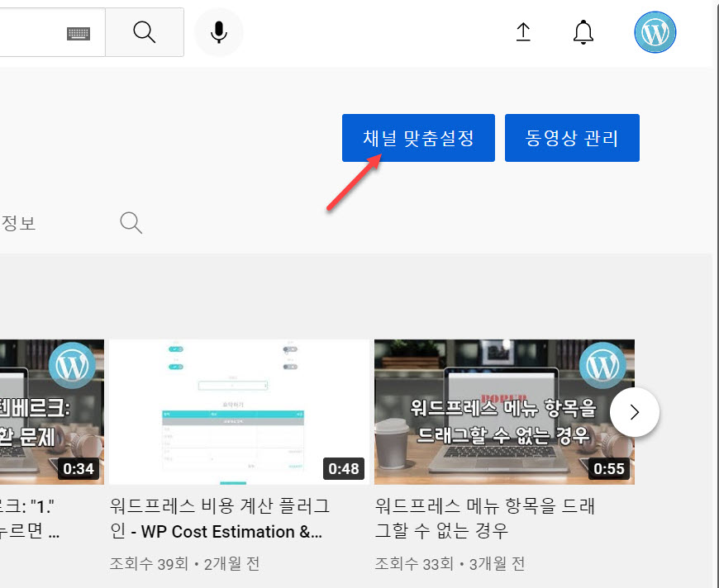Expand more videos with the right carousel arrow

pos(634,411)
